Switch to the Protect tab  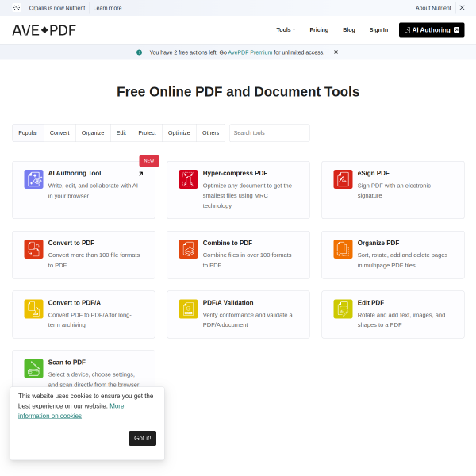pos(147,132)
